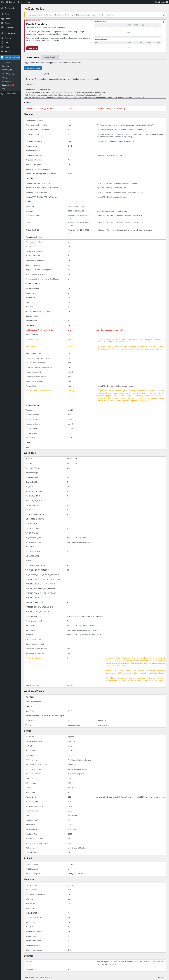Viewport: 169px width, 980px height.
Task: Open the Users sidebar icon
Action: pos(2,43)
